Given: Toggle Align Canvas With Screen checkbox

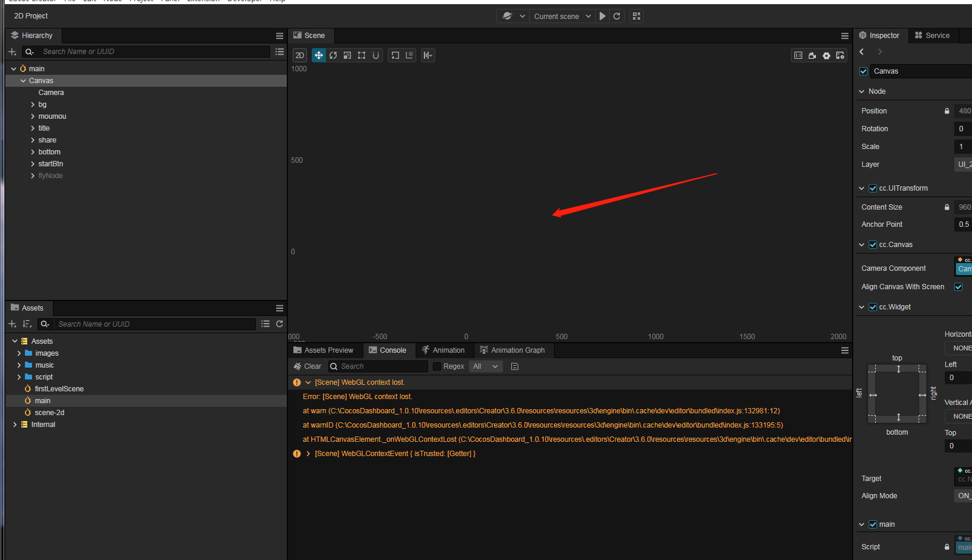Looking at the screenshot, I should tap(958, 287).
